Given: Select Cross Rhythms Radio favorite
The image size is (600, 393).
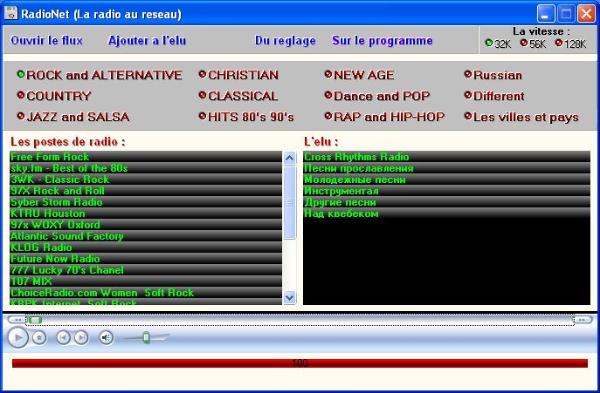Looking at the screenshot, I should 447,157.
